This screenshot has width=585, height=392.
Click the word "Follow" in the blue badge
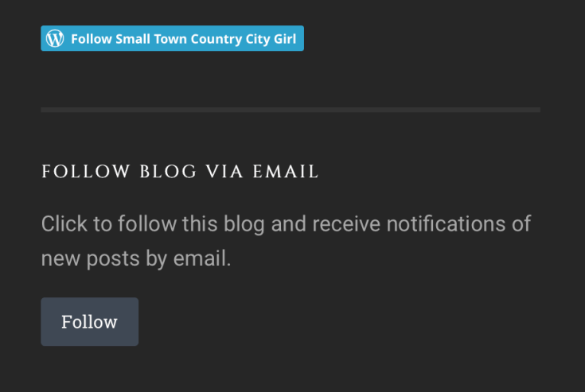[89, 39]
